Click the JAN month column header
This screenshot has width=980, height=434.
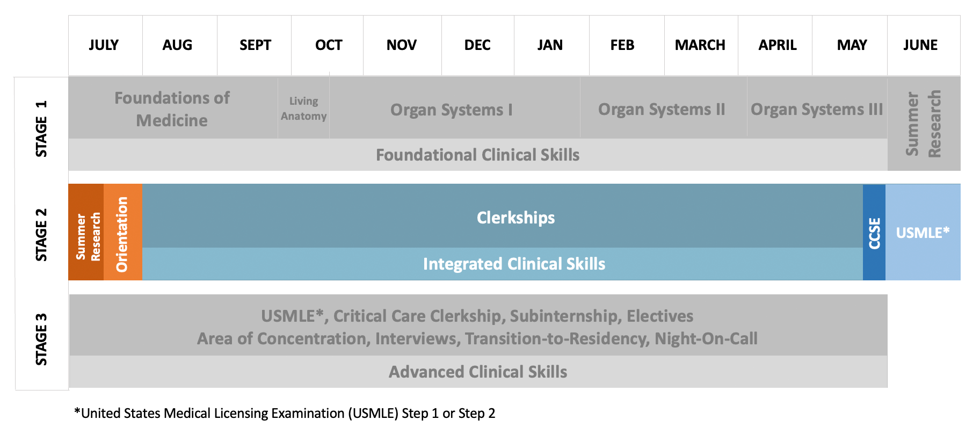[x=550, y=45]
